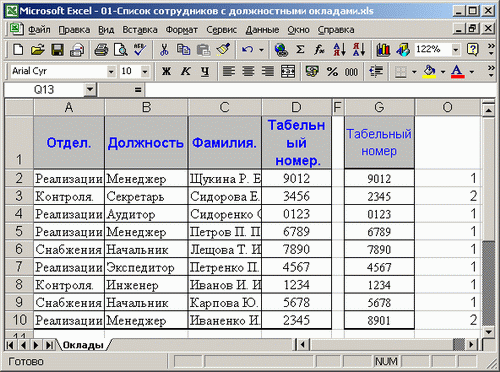Insert hyperlink globe icon
Screen dimensions: 500x372
[x=281, y=50]
